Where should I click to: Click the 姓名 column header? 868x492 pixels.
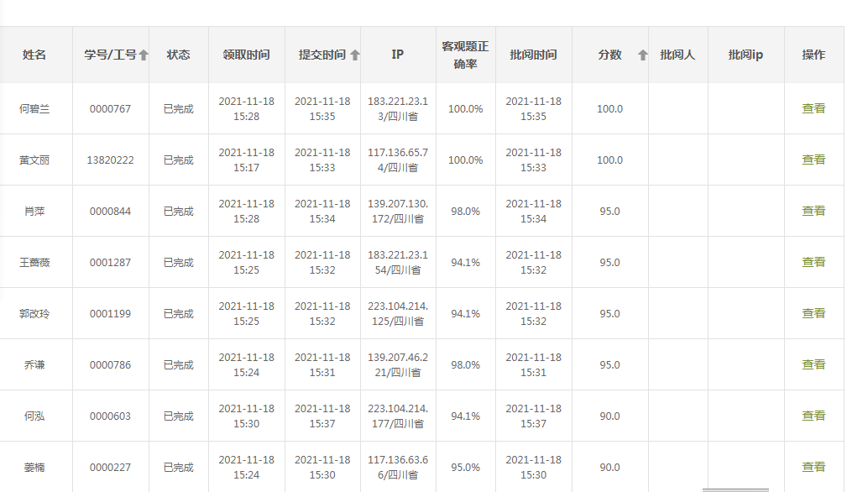pyautogui.click(x=34, y=55)
